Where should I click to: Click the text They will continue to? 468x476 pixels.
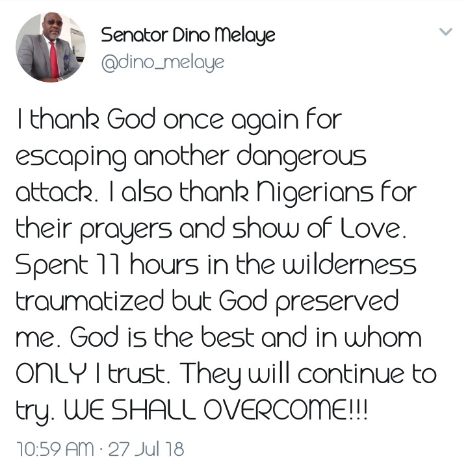[x=310, y=375]
